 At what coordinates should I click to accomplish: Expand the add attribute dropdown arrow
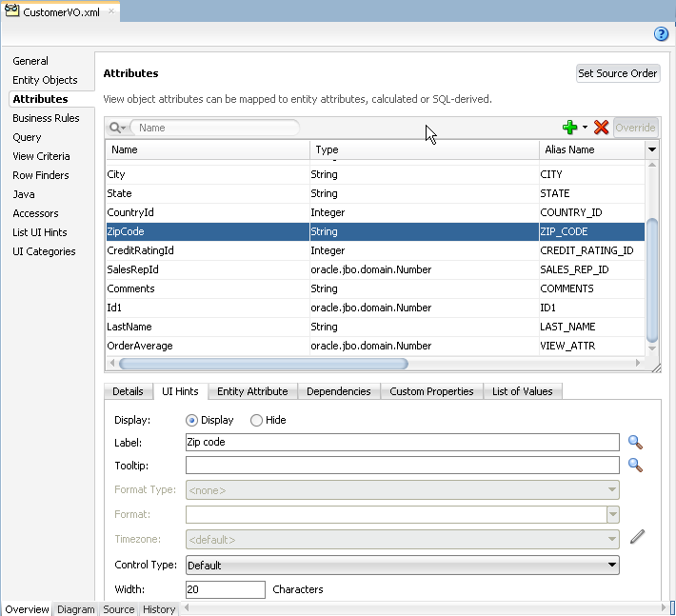tap(585, 128)
